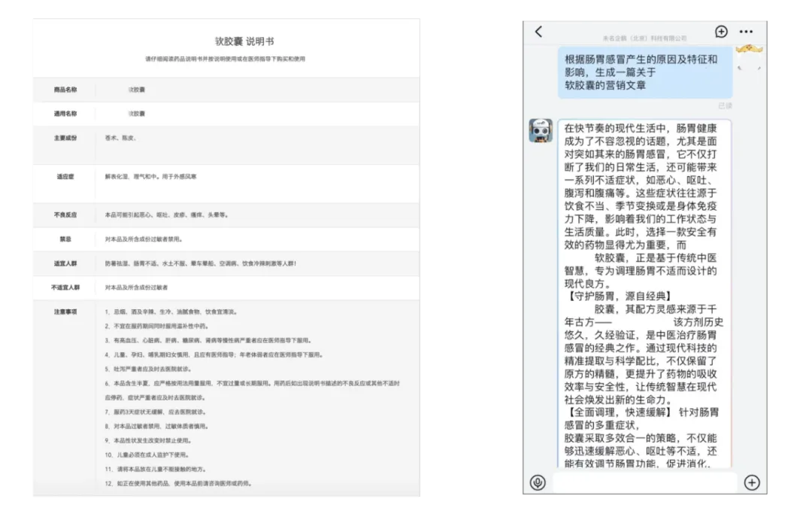Select the blue user prompt message bubble
812x508 pixels.
[645, 72]
